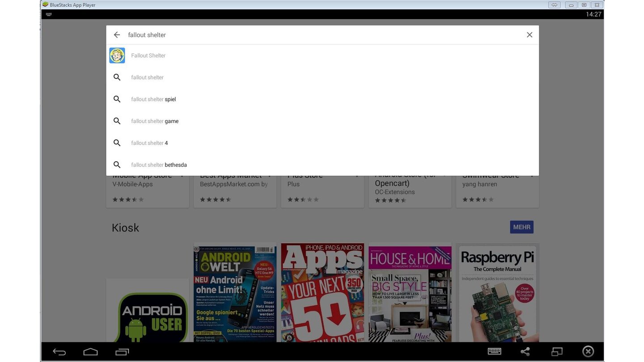Image resolution: width=644 pixels, height=362 pixels.
Task: Click the fullscreen toggle icon in bottom bar
Action: (x=557, y=352)
